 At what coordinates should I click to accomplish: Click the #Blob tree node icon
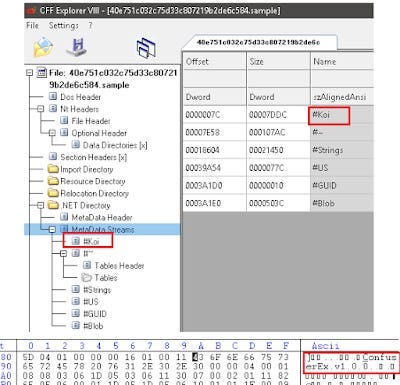(76, 325)
